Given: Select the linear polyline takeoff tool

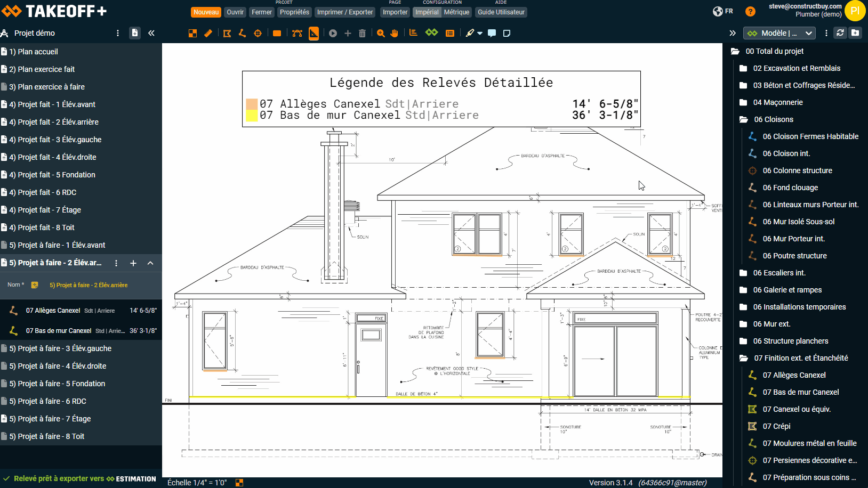Looking at the screenshot, I should point(242,33).
